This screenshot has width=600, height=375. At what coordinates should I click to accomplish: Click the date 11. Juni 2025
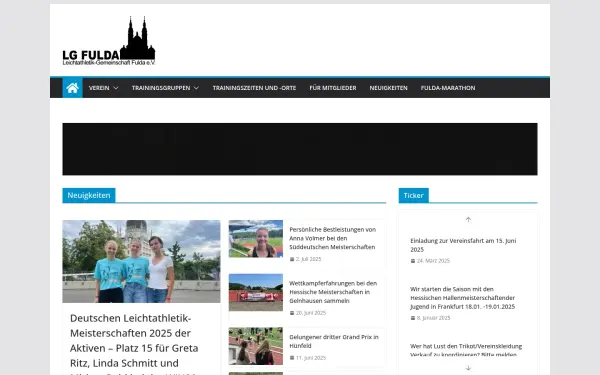pos(311,358)
